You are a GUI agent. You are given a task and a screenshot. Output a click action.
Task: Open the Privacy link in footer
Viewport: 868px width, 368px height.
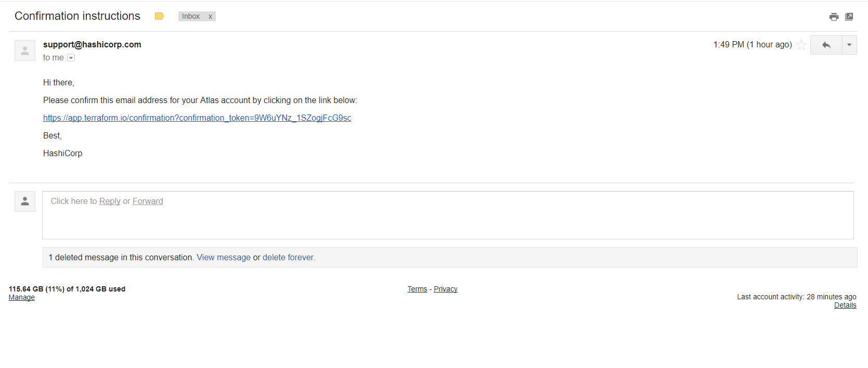(x=446, y=289)
